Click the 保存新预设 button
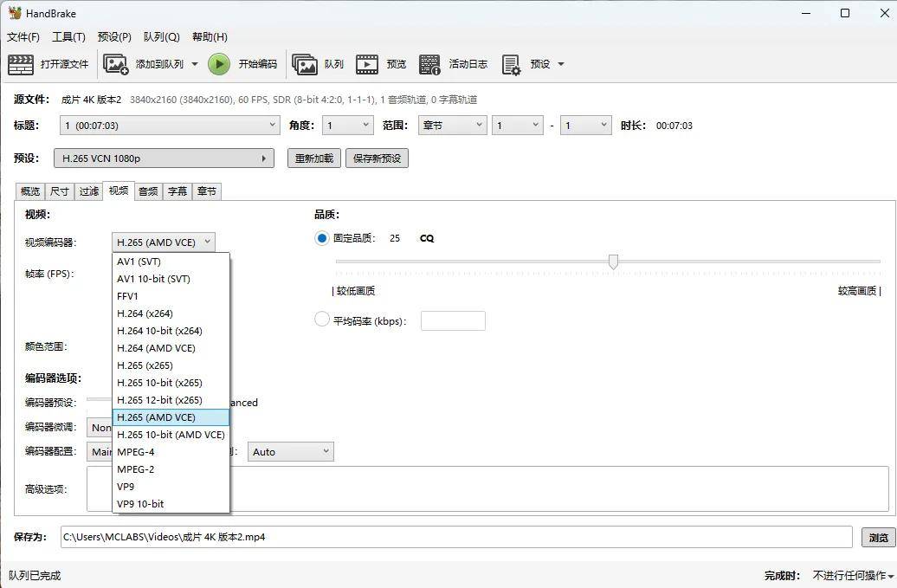Screen dimensions: 897x588 (x=377, y=158)
